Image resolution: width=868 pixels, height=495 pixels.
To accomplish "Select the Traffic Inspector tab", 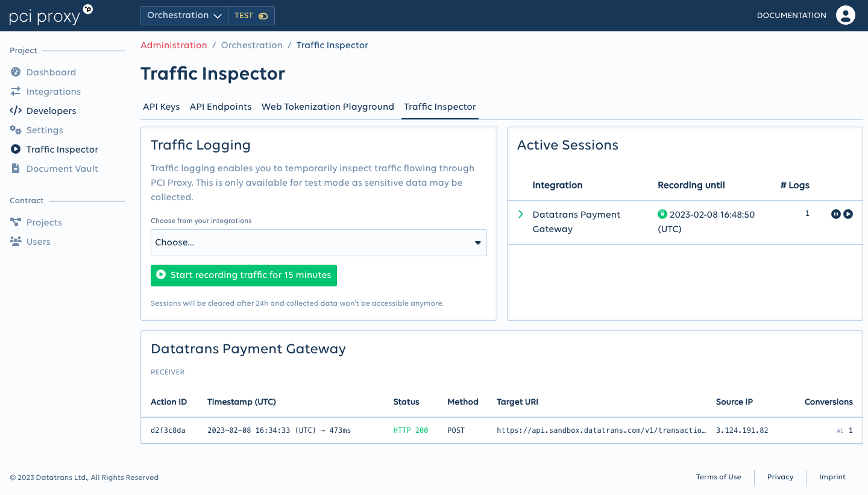I will click(x=440, y=107).
